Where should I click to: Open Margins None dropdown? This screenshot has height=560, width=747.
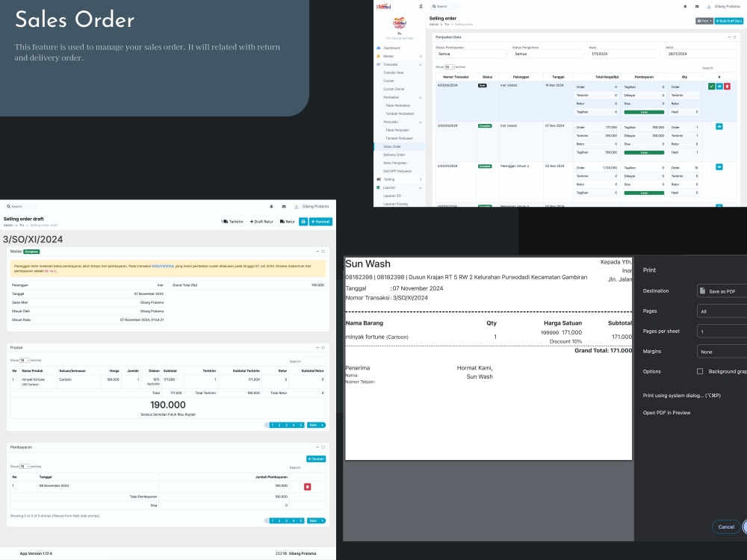(x=722, y=352)
